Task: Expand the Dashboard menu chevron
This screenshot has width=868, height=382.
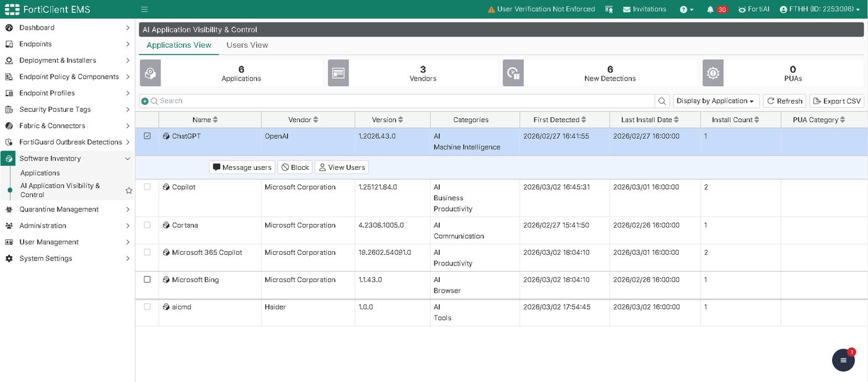Action: point(128,28)
